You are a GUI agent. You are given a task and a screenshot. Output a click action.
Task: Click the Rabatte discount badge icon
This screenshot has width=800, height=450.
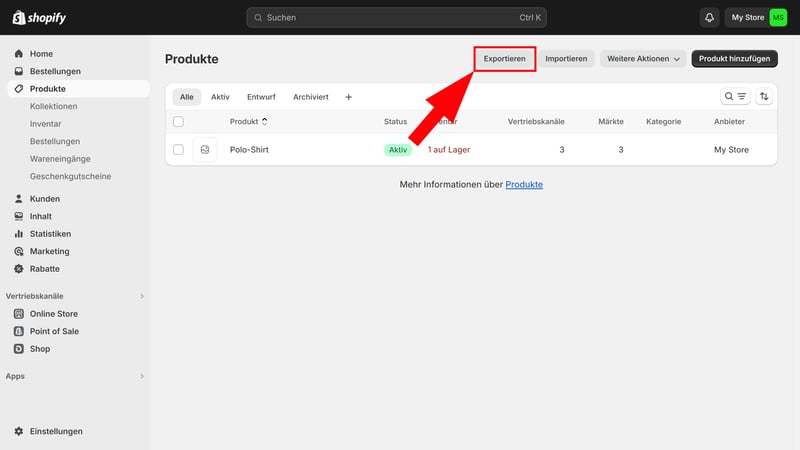[19, 269]
